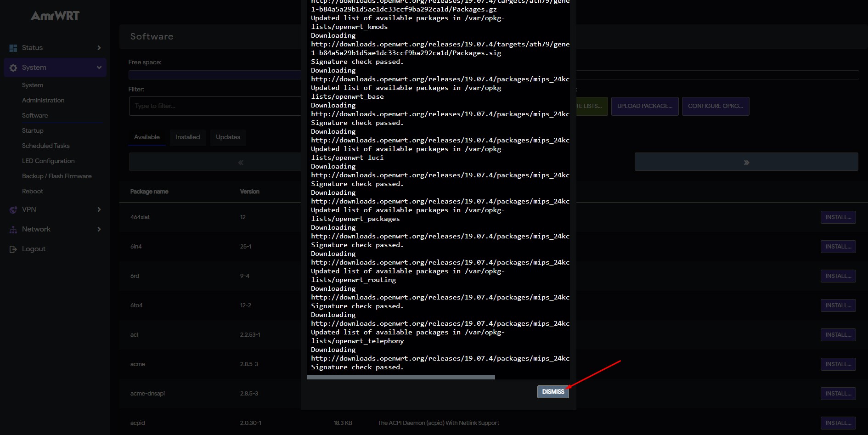Install the 464xlat package

pyautogui.click(x=838, y=217)
